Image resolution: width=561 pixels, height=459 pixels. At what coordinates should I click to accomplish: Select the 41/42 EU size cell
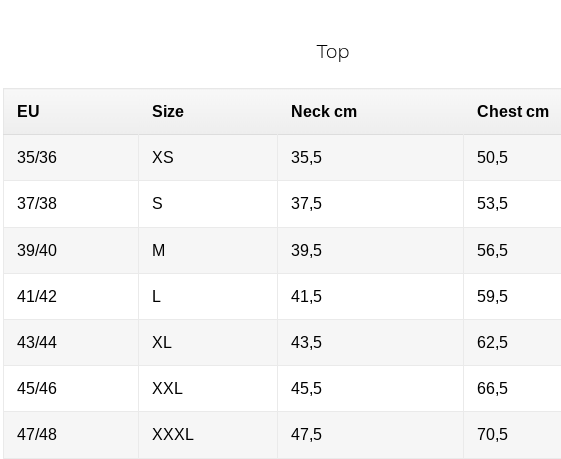(x=71, y=296)
